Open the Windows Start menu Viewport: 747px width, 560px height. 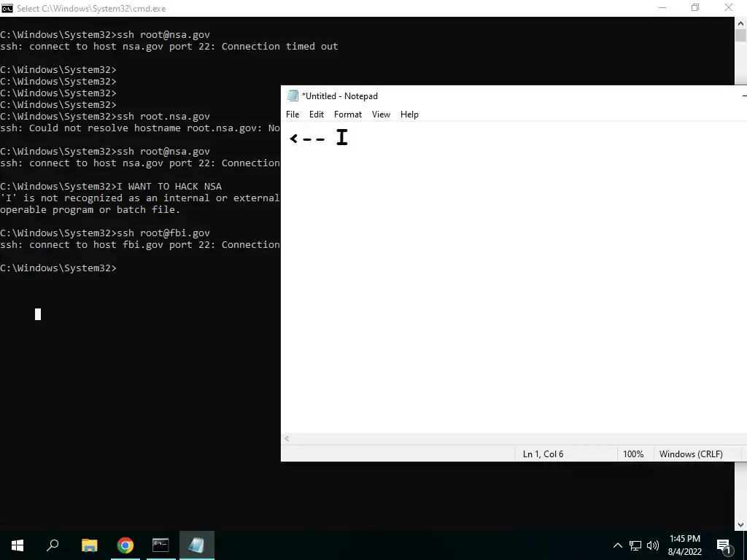point(18,545)
